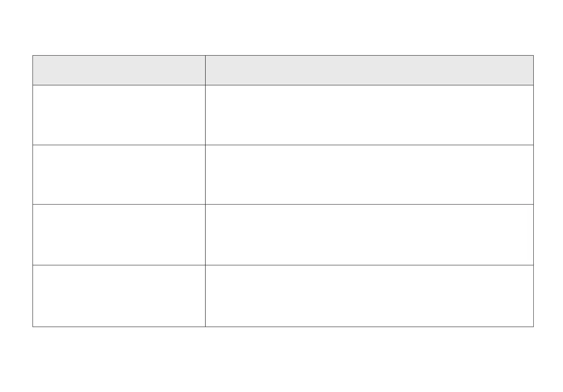Click the second body row's left cell

119,174
